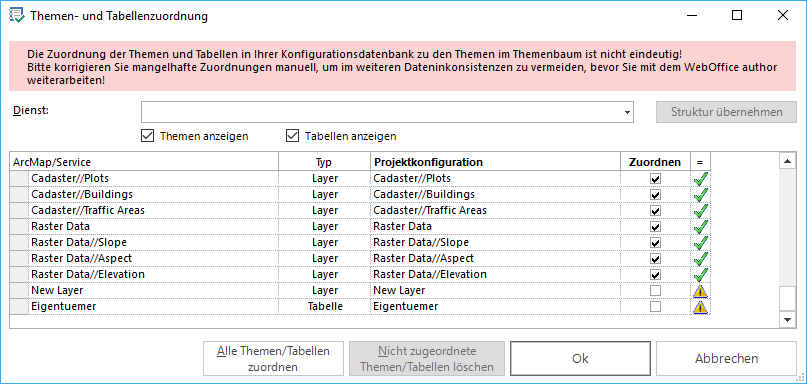Click the green checkmark icon for Raster Data//Aspect

coord(700,258)
